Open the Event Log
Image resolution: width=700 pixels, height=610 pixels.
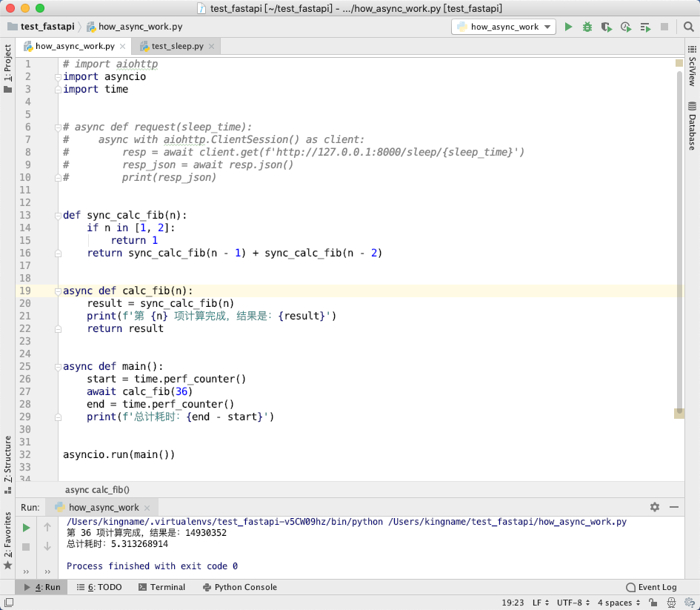(651, 587)
